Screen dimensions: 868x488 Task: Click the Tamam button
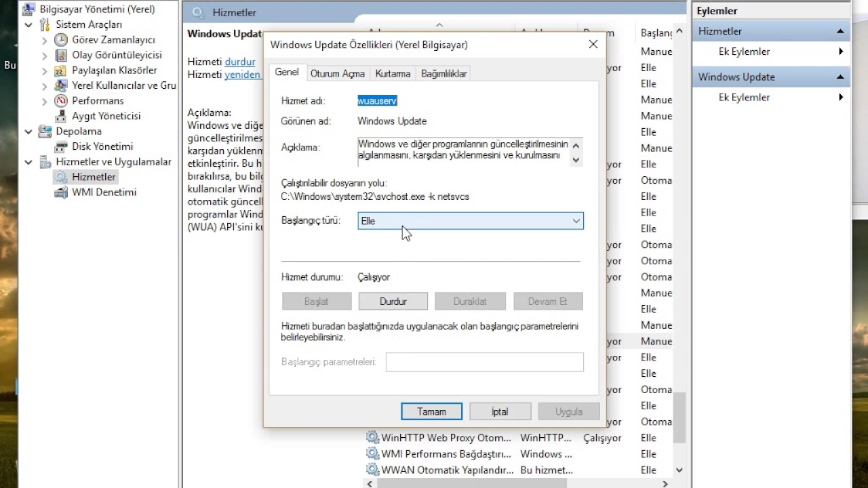[x=432, y=411]
